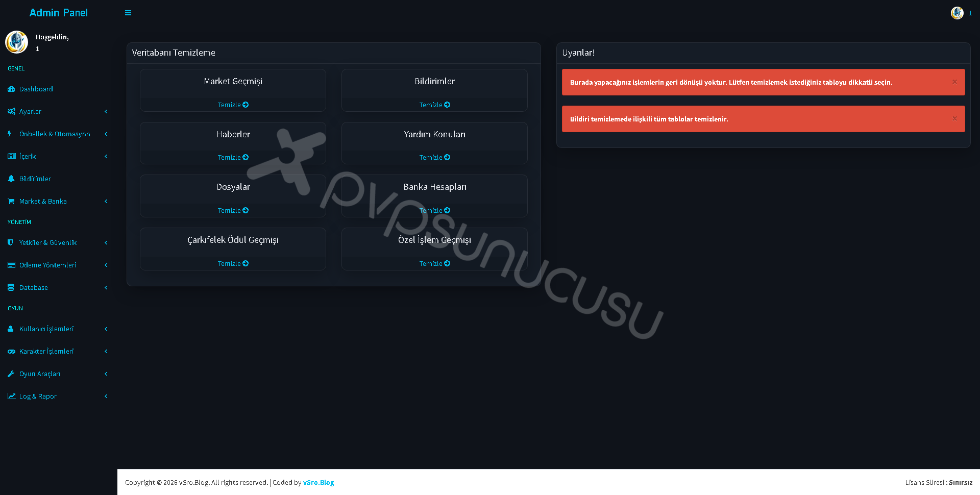
Task: Expand the Önbellek & Otomasyon chevron
Action: point(106,134)
